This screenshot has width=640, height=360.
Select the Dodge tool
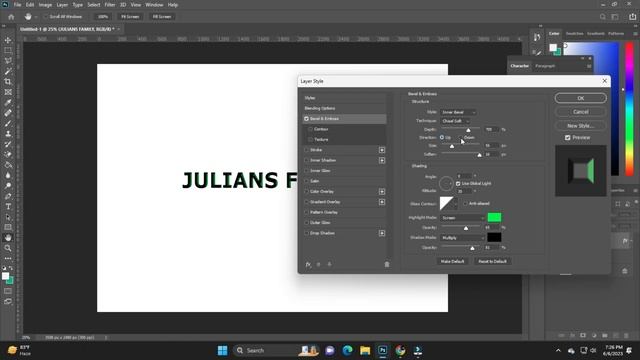[8, 186]
